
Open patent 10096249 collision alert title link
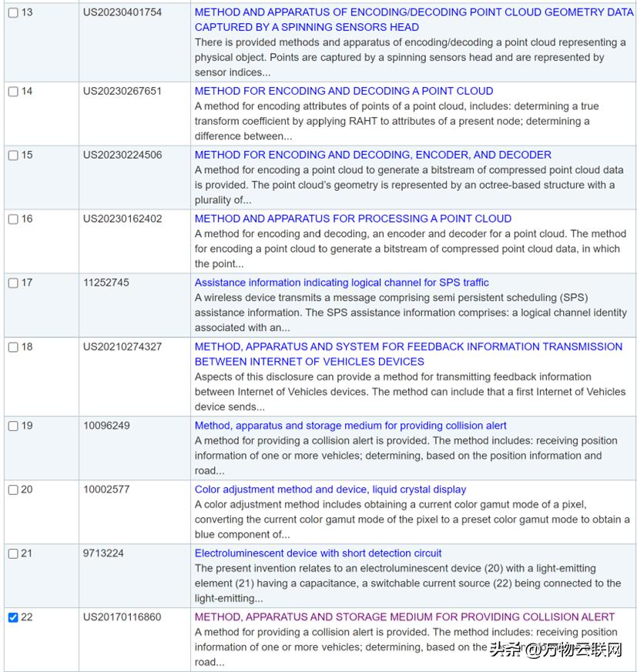click(350, 426)
